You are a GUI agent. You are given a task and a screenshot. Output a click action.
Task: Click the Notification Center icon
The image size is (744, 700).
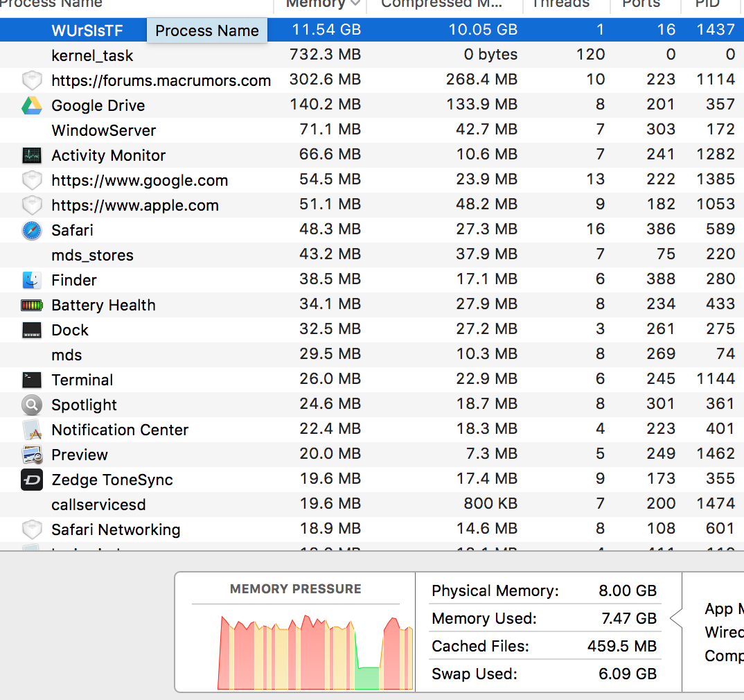[x=32, y=430]
